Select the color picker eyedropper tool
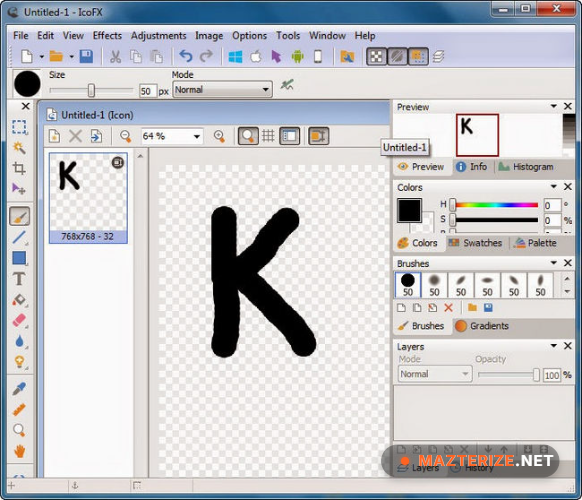 19,388
